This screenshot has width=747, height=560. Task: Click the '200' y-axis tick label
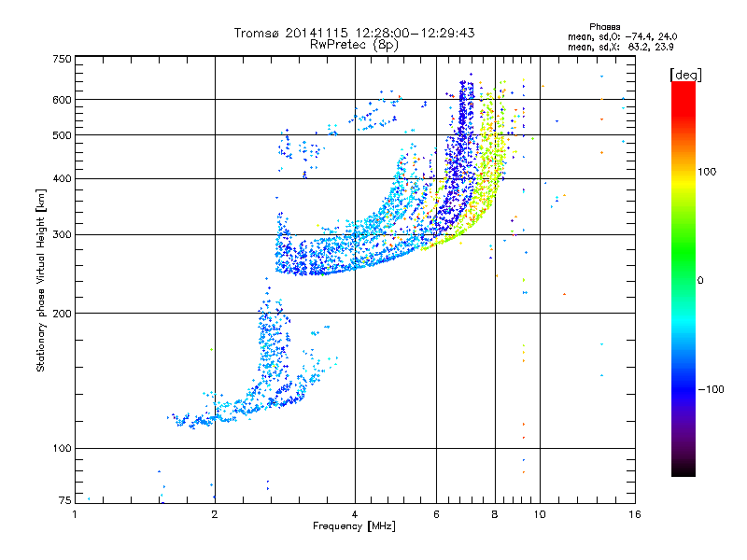(62, 314)
